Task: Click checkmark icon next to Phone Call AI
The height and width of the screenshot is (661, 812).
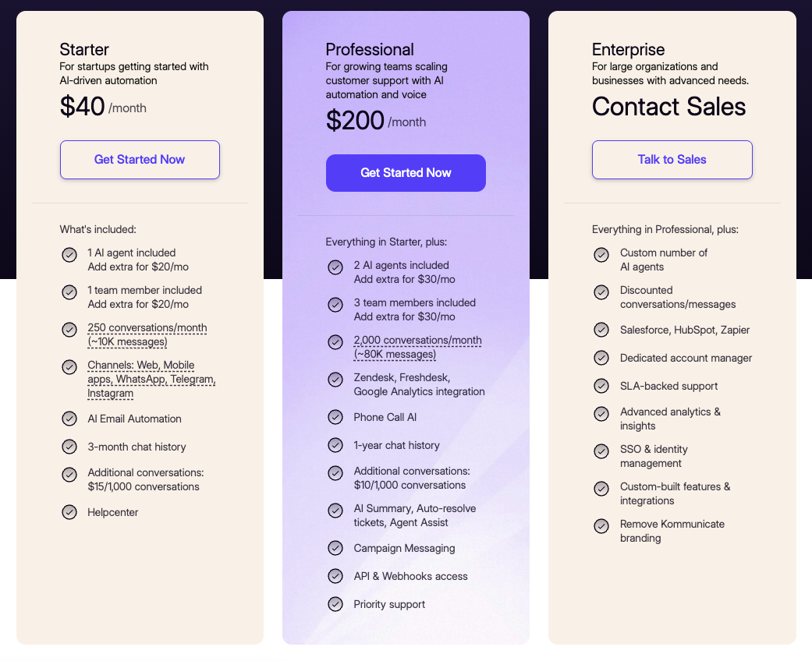Action: [x=335, y=417]
